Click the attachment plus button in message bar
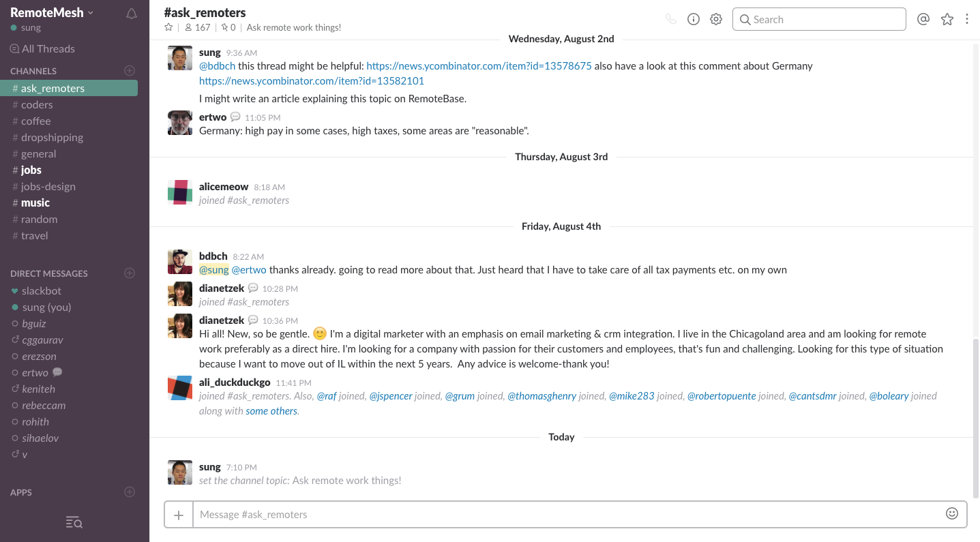 coord(178,514)
